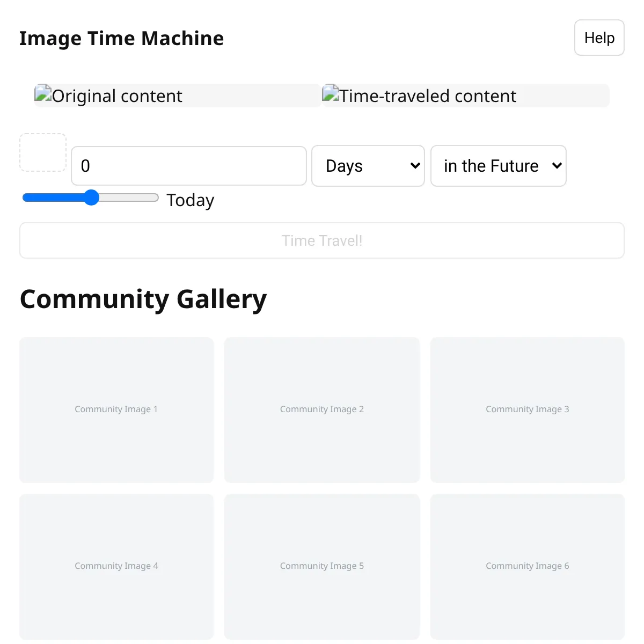Open the Help button
The width and height of the screenshot is (644, 644).
599,38
